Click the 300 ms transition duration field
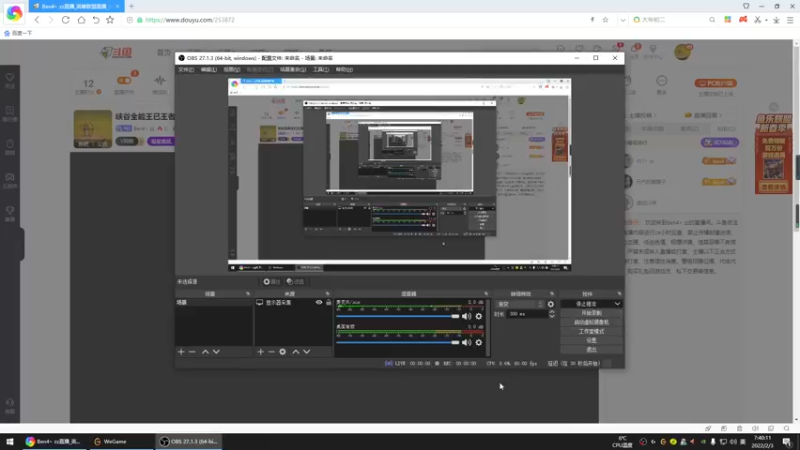The image size is (800, 450). coord(527,314)
